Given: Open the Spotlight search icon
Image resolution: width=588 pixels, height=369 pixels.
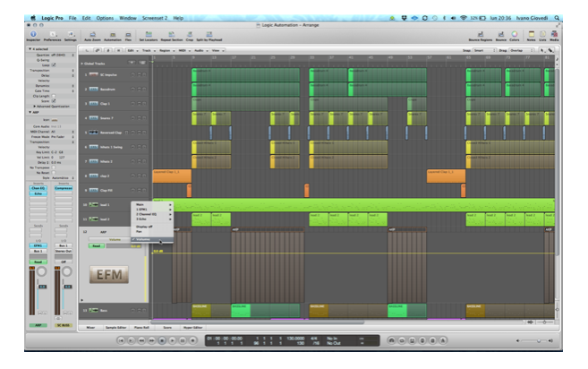Looking at the screenshot, I should tap(557, 18).
